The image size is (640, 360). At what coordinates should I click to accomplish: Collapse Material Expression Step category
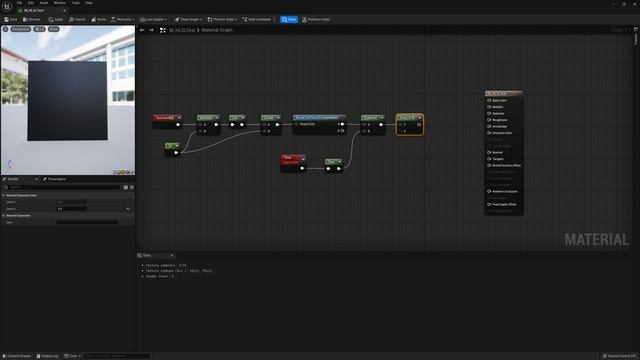click(x=4, y=196)
